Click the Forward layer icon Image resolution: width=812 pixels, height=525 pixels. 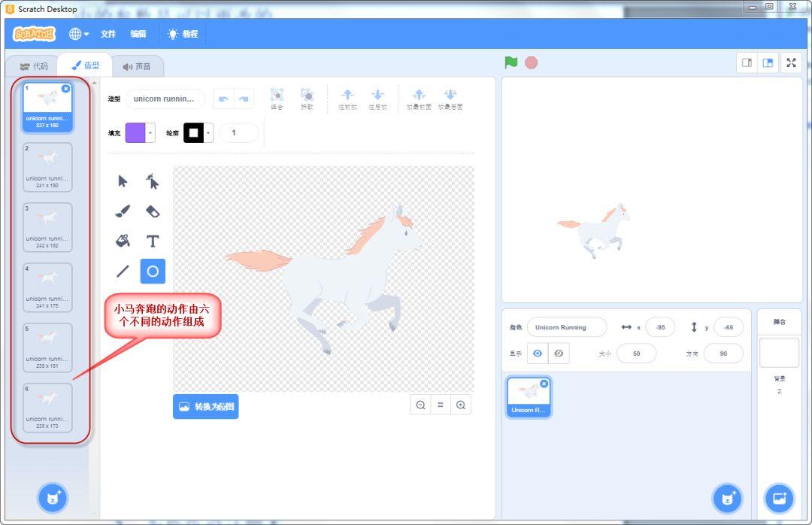point(347,98)
